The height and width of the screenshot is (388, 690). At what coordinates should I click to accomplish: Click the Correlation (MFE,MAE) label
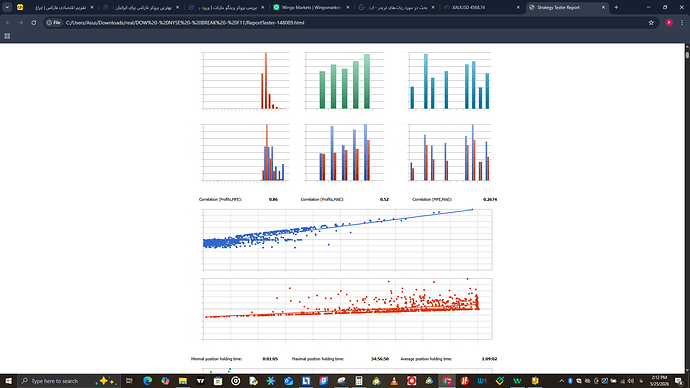(432, 199)
